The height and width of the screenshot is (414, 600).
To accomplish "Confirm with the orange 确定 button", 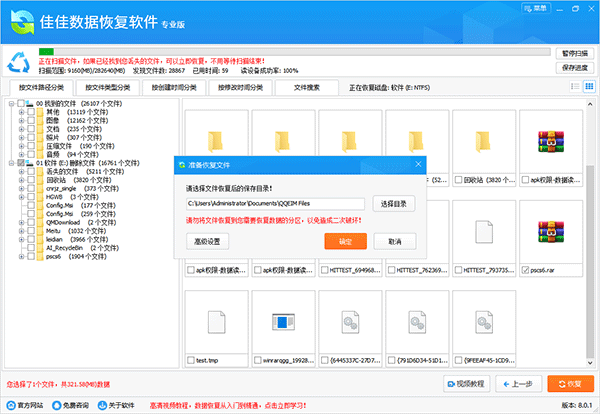I will [x=346, y=241].
